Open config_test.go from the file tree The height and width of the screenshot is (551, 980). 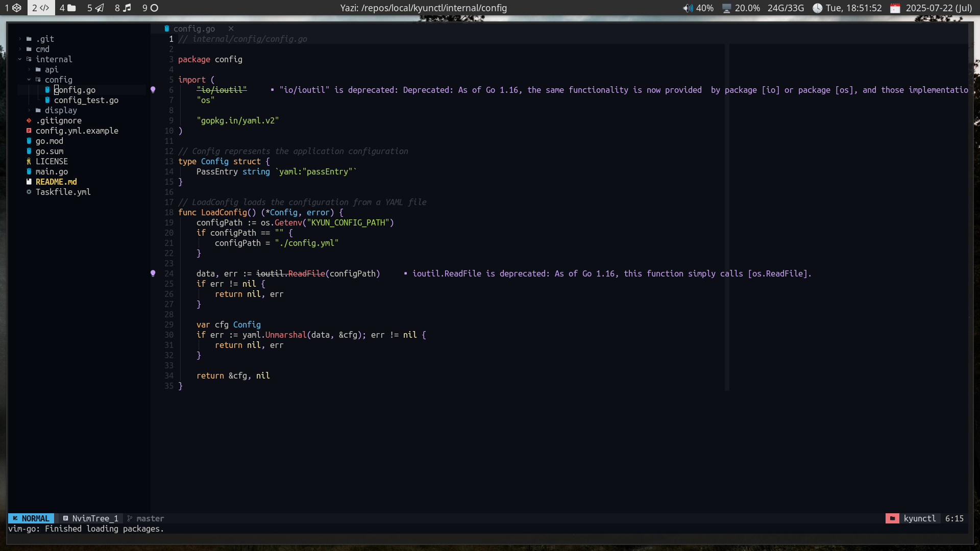pos(86,101)
